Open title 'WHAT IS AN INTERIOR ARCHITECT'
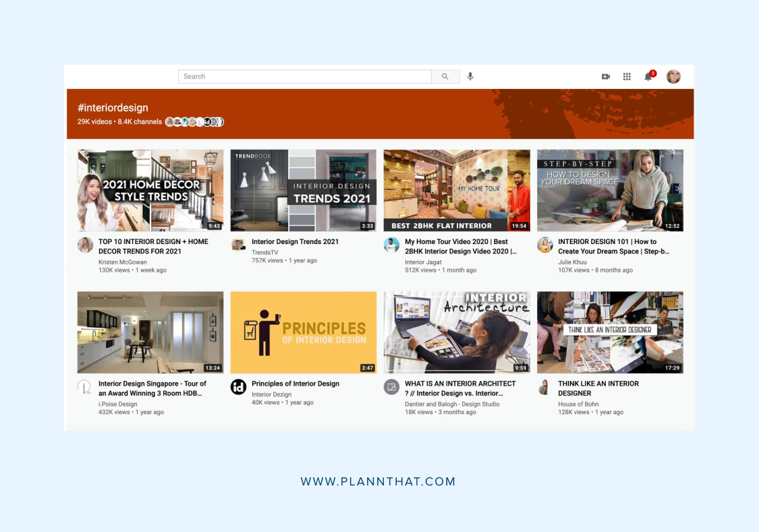The image size is (759, 532). tap(460, 388)
